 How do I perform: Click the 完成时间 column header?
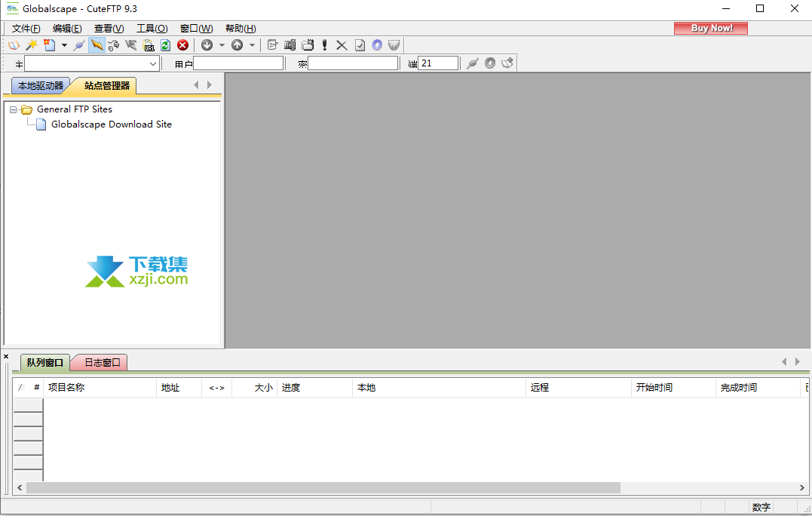click(758, 388)
